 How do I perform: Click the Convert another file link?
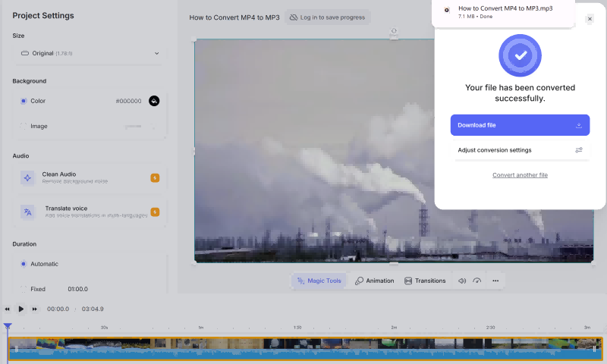point(520,175)
